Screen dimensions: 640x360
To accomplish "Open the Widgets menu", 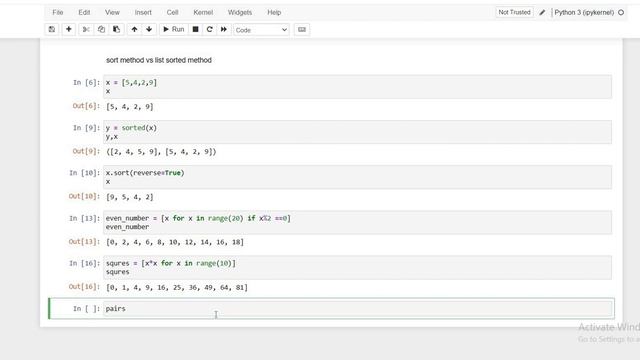I will (x=240, y=12).
